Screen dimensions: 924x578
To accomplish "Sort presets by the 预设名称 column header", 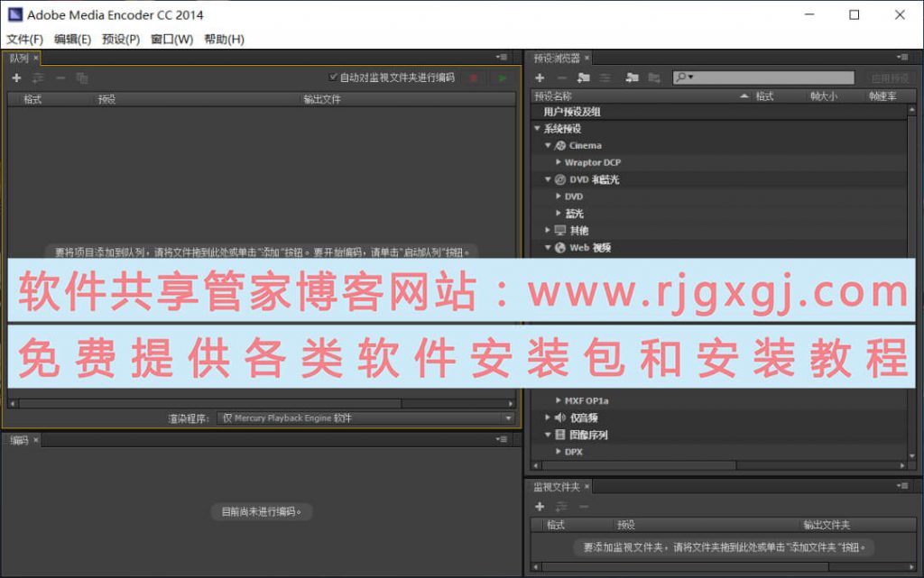I will pyautogui.click(x=642, y=96).
